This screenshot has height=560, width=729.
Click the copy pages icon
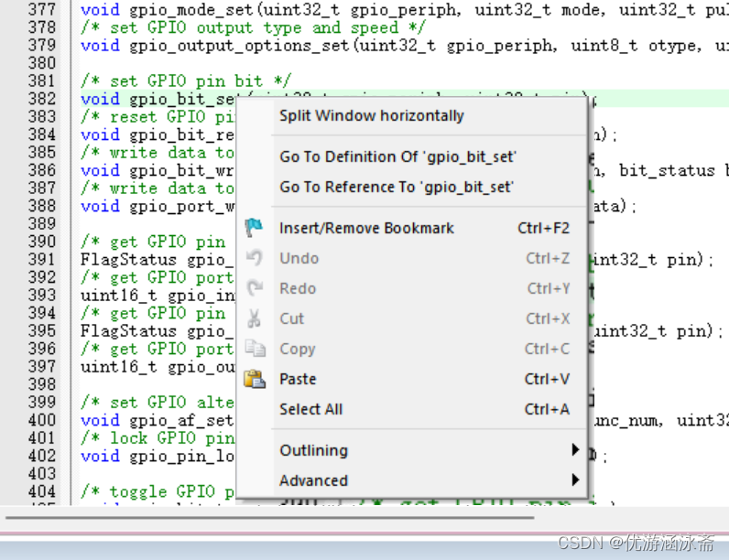(x=256, y=349)
